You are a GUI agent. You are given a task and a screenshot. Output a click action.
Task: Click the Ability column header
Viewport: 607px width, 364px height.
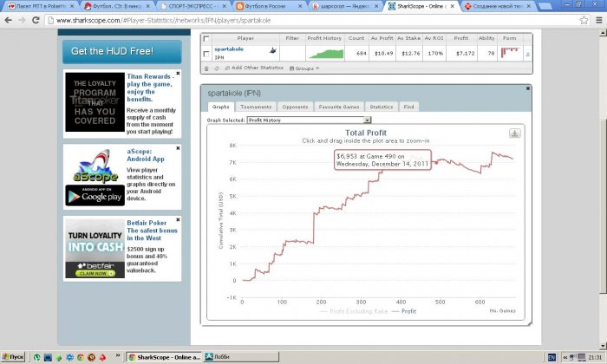point(486,38)
